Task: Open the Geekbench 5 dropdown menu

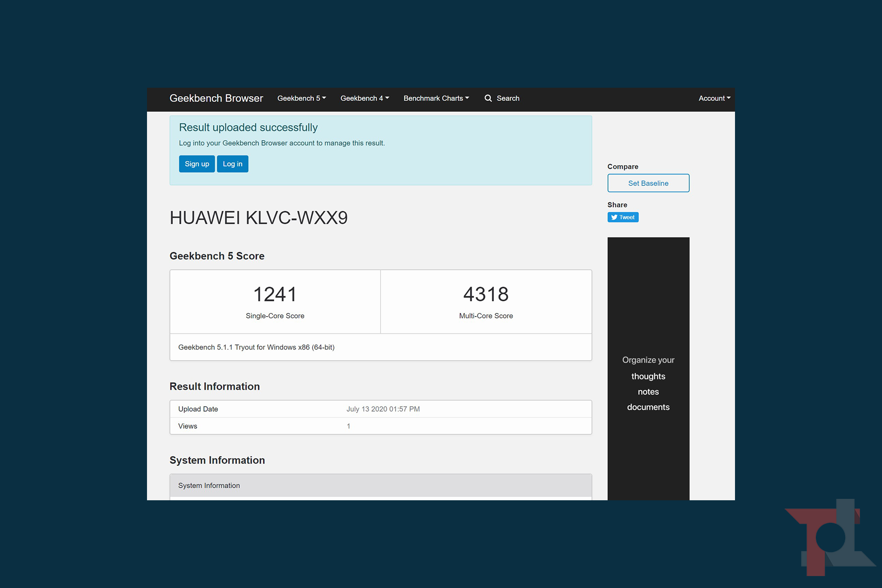Action: click(x=301, y=98)
